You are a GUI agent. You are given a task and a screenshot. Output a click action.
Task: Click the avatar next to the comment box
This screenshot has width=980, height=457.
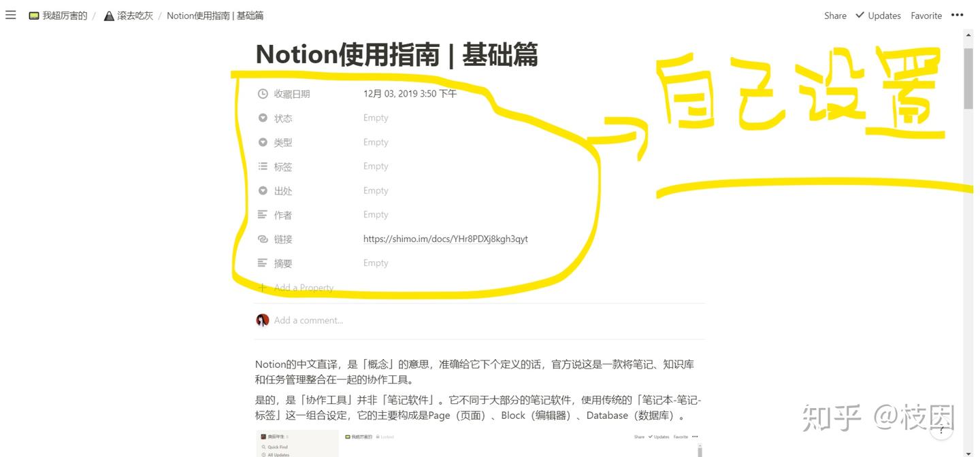click(262, 320)
